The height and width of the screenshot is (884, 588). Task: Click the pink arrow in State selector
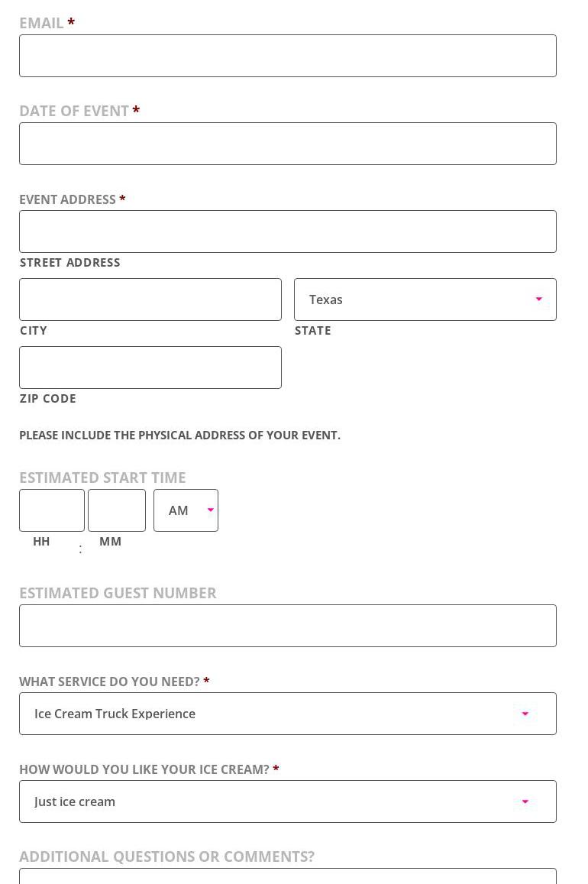[x=539, y=300]
